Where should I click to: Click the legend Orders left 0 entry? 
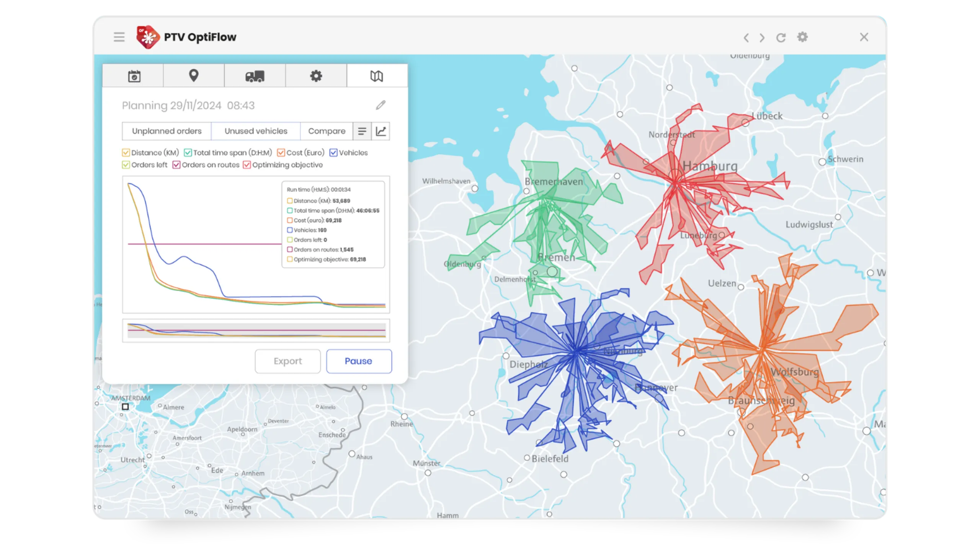pyautogui.click(x=307, y=240)
